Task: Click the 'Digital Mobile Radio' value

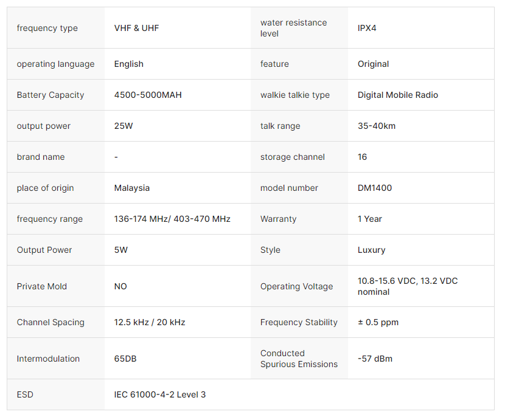Action: pyautogui.click(x=397, y=95)
